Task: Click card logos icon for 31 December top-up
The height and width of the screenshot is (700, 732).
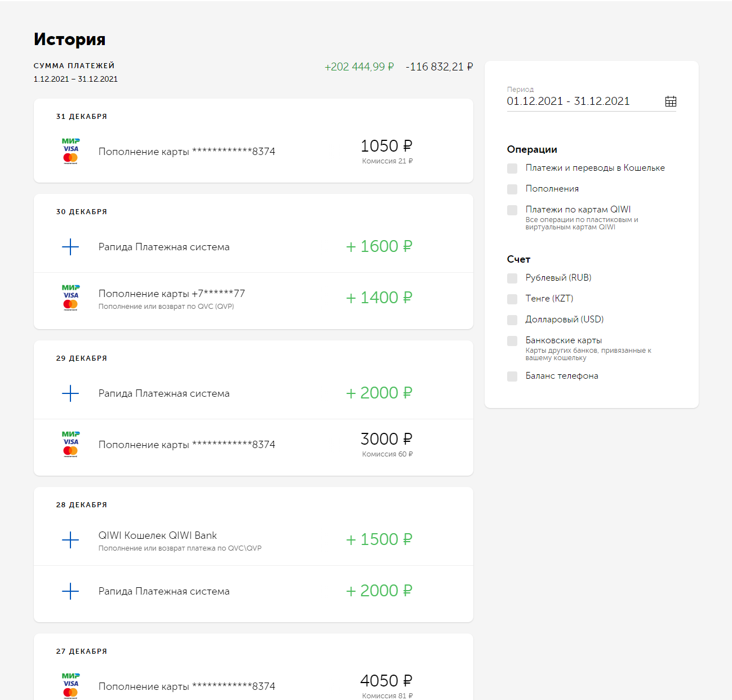Action: [70, 151]
